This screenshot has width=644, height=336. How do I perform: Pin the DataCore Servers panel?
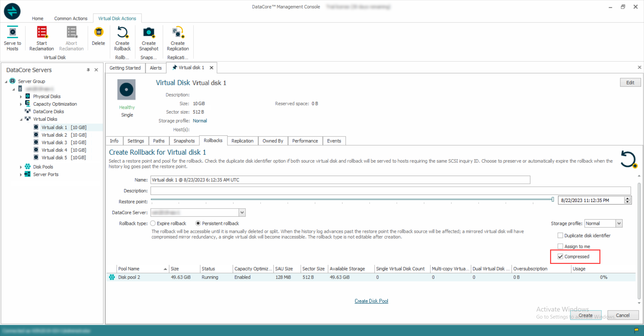tap(88, 70)
